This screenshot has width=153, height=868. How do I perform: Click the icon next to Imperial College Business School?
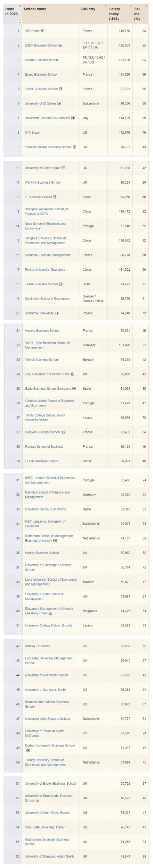74,147
